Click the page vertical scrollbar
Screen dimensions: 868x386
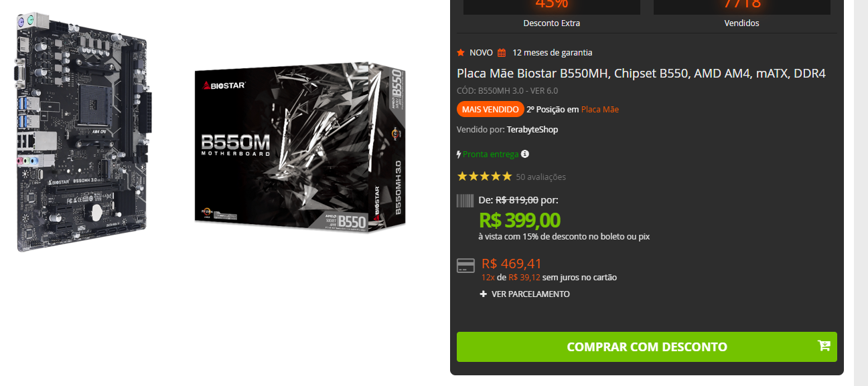click(861, 193)
